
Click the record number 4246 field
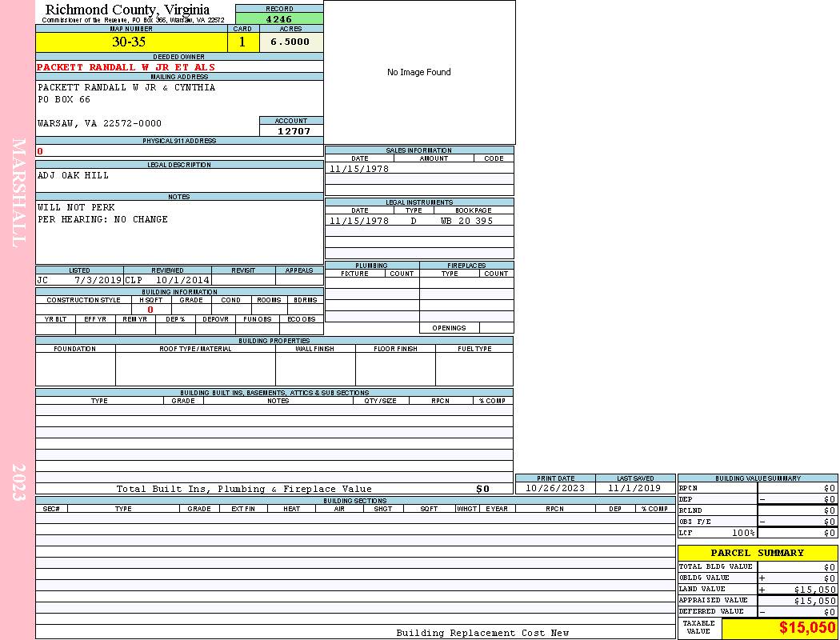(x=279, y=19)
